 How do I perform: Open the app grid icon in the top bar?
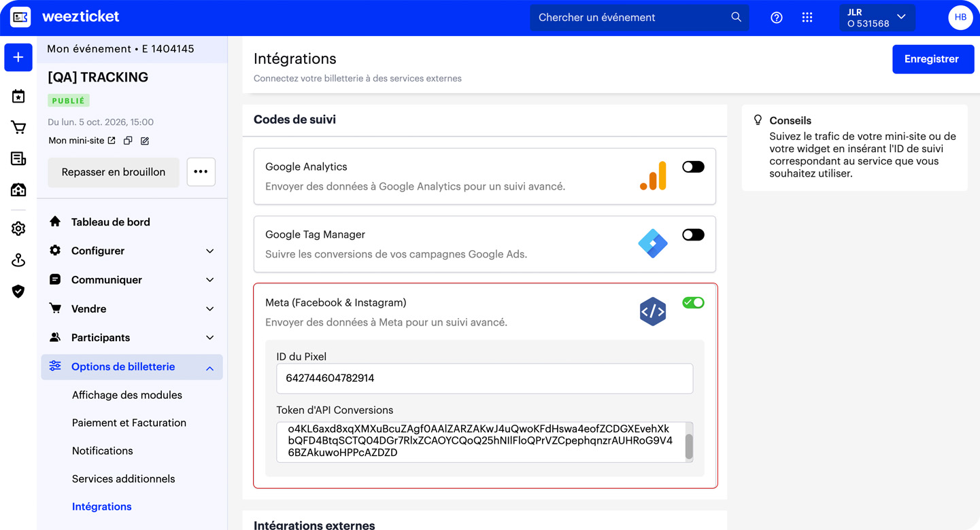[x=807, y=17]
